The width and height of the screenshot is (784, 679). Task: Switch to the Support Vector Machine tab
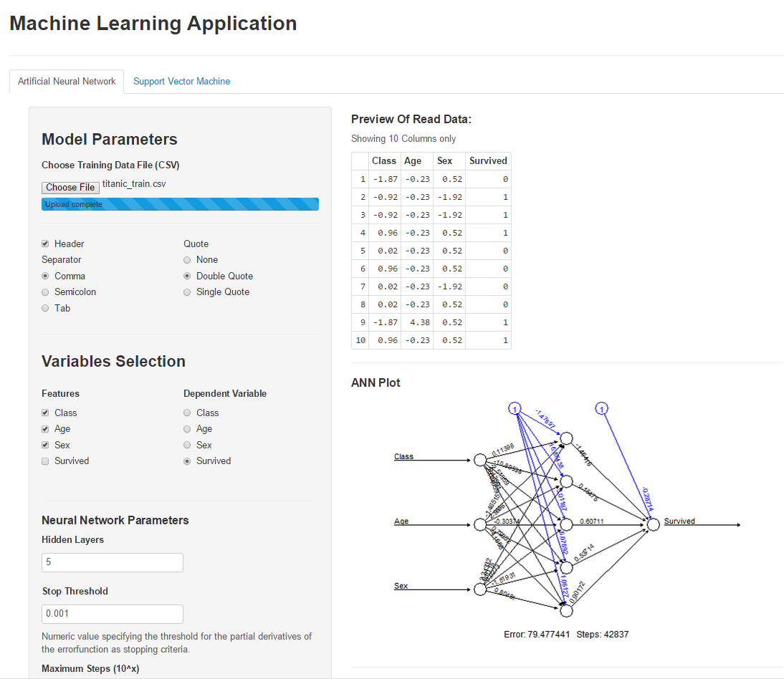click(181, 82)
